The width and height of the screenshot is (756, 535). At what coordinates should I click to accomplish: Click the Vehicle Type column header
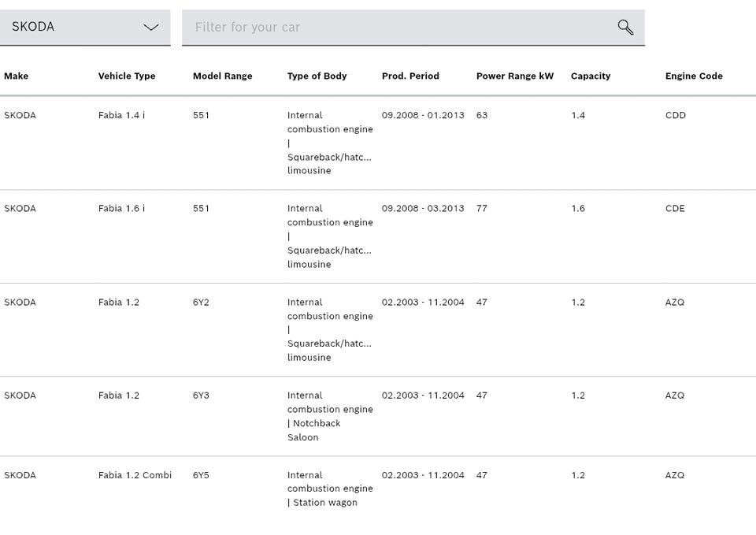(x=127, y=76)
